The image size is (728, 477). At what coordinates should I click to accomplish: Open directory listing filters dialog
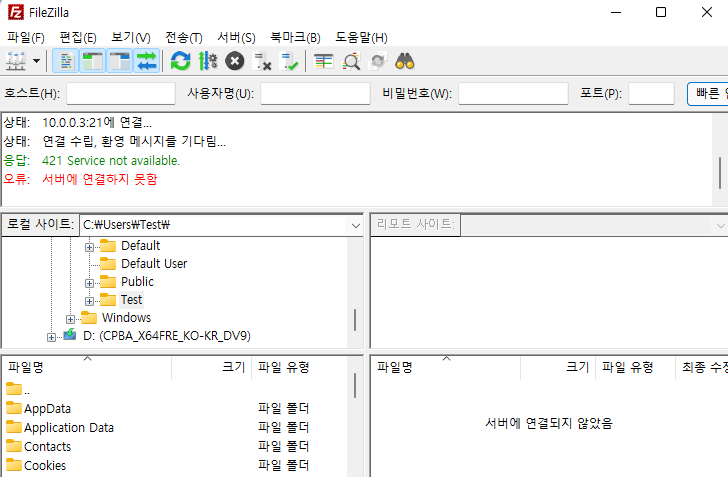click(x=324, y=61)
